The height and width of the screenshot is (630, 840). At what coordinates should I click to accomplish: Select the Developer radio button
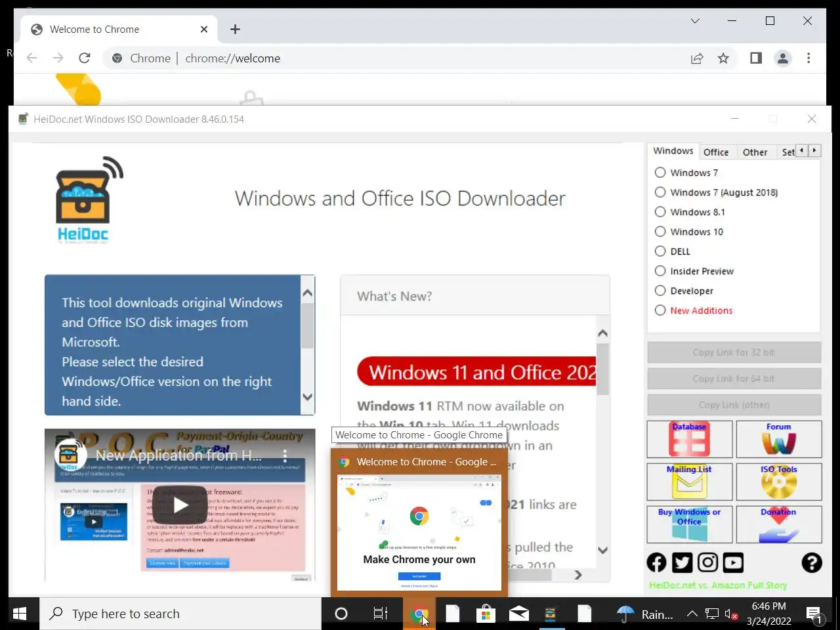point(660,291)
